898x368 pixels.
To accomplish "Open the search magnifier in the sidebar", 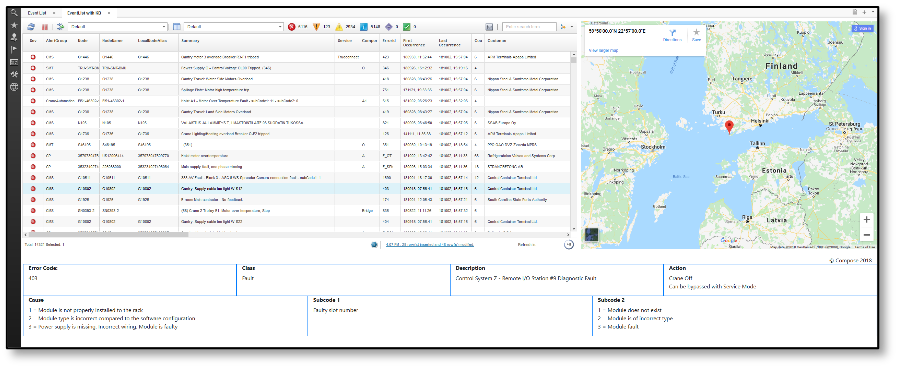I will click(x=14, y=13).
